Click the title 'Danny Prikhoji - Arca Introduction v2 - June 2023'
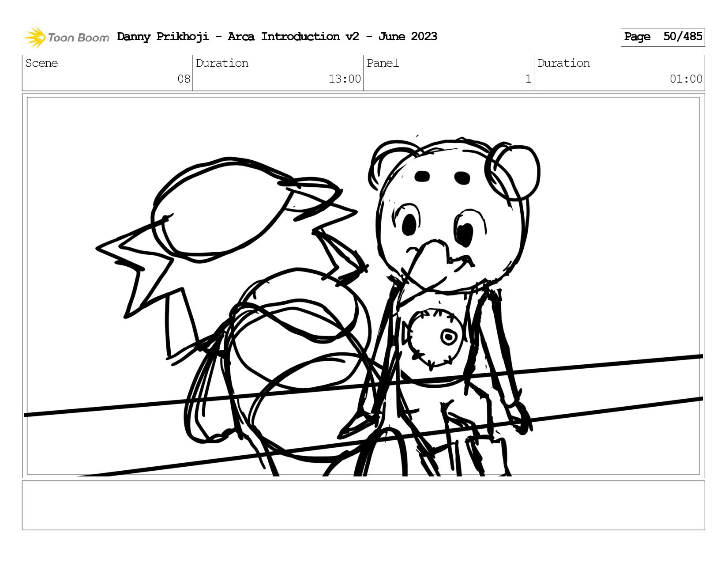 (277, 37)
